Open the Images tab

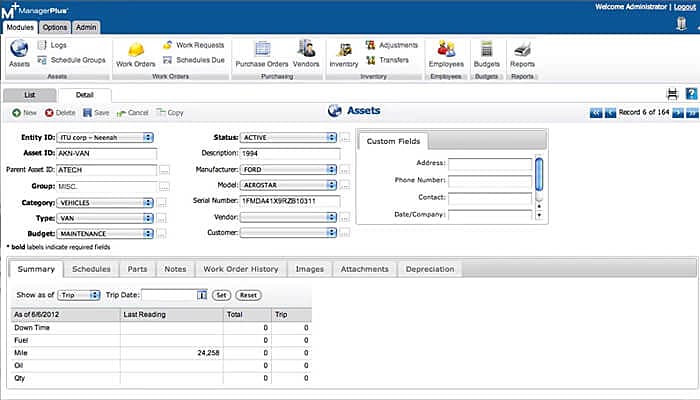309,269
